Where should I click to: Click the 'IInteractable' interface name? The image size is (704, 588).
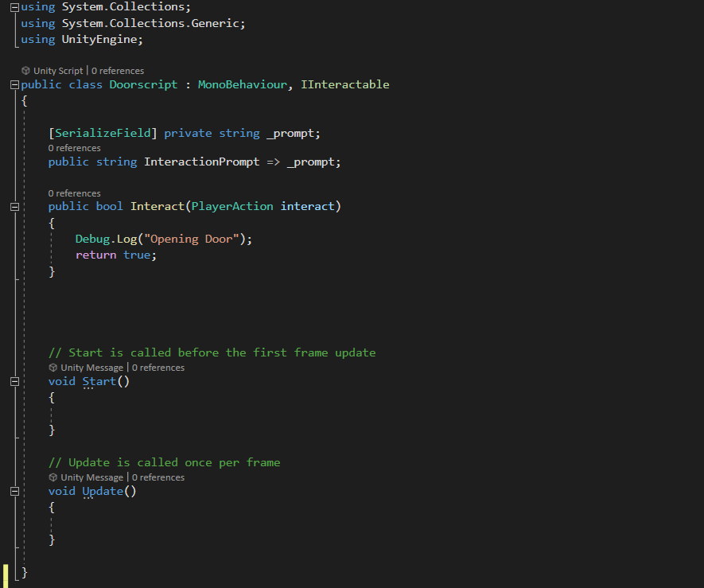click(344, 84)
